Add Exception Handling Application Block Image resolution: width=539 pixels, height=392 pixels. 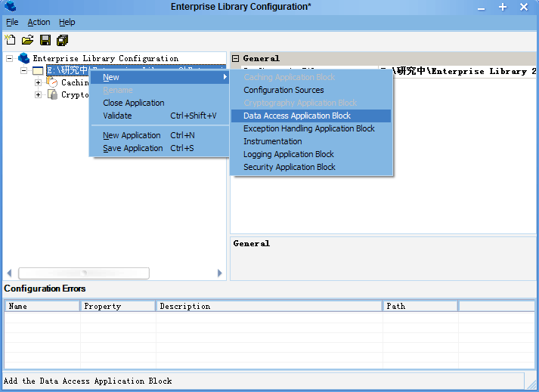click(x=311, y=128)
